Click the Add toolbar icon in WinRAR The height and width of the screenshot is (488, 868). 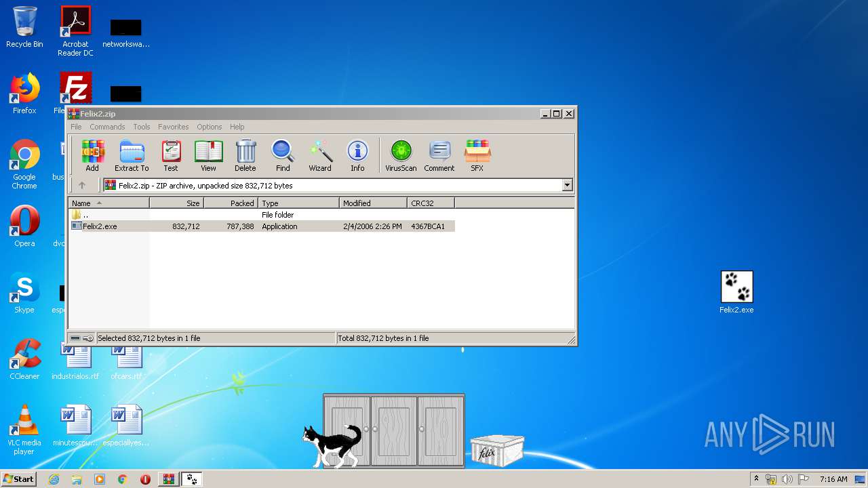92,156
